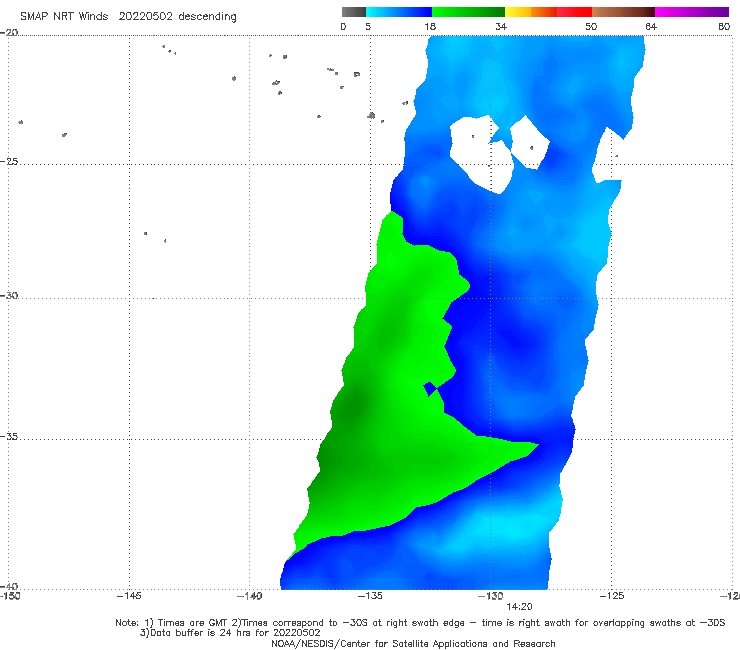Click the longitude label "-140"
The width and height of the screenshot is (740, 650).
point(249,596)
